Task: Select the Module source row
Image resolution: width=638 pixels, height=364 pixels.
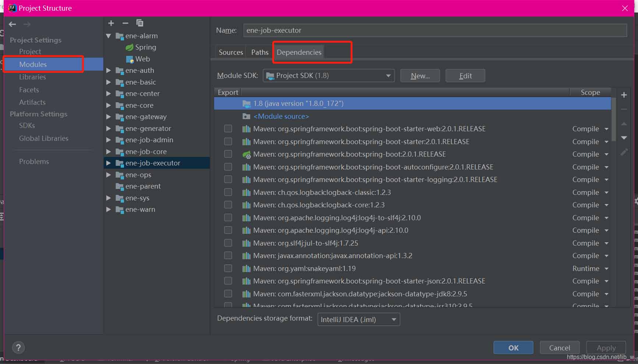Action: (412, 117)
